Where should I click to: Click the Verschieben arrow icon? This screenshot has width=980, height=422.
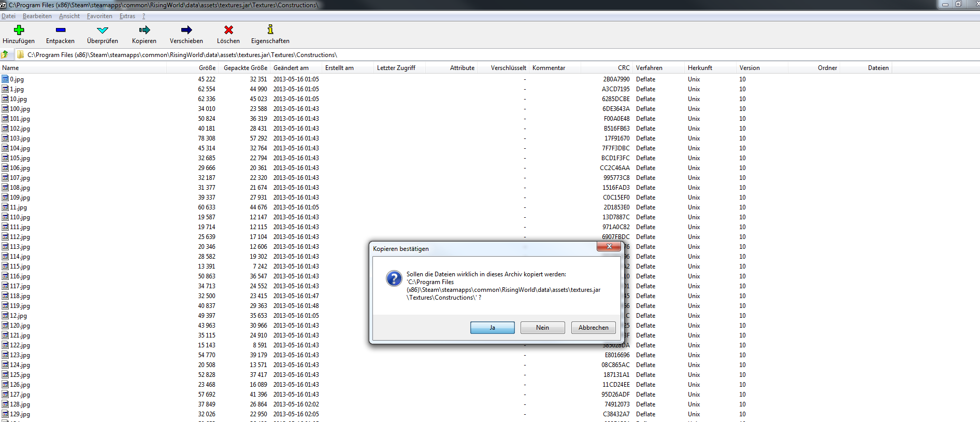186,30
